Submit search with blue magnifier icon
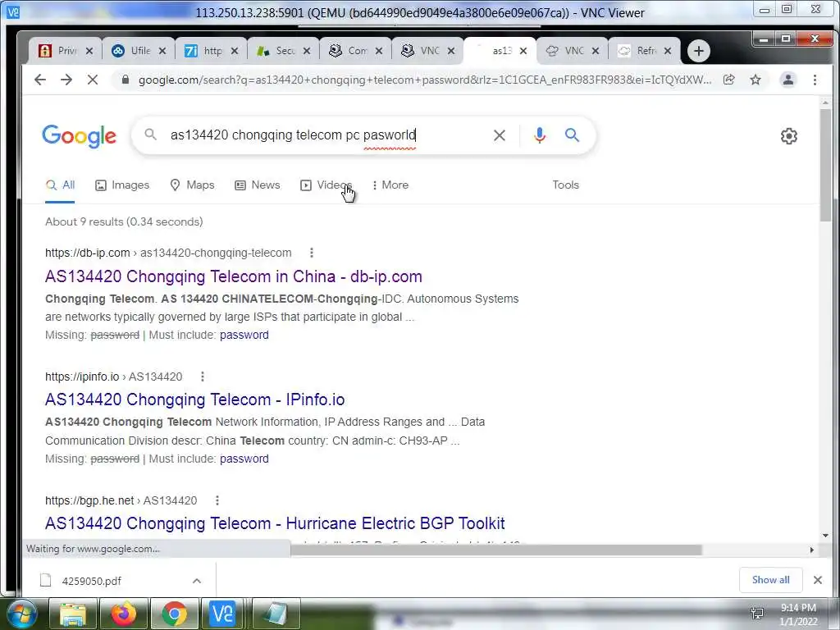Viewport: 840px width, 630px height. point(572,135)
